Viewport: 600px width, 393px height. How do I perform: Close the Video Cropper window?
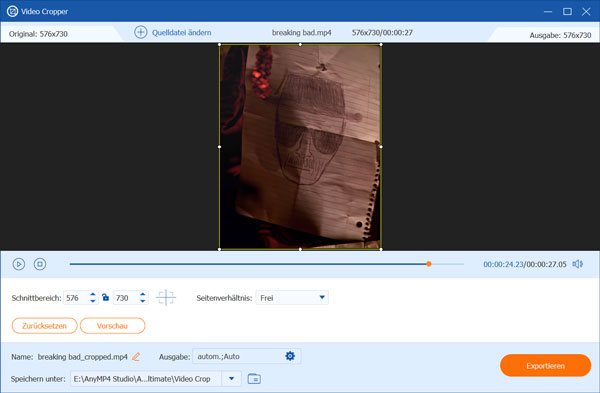pos(586,11)
